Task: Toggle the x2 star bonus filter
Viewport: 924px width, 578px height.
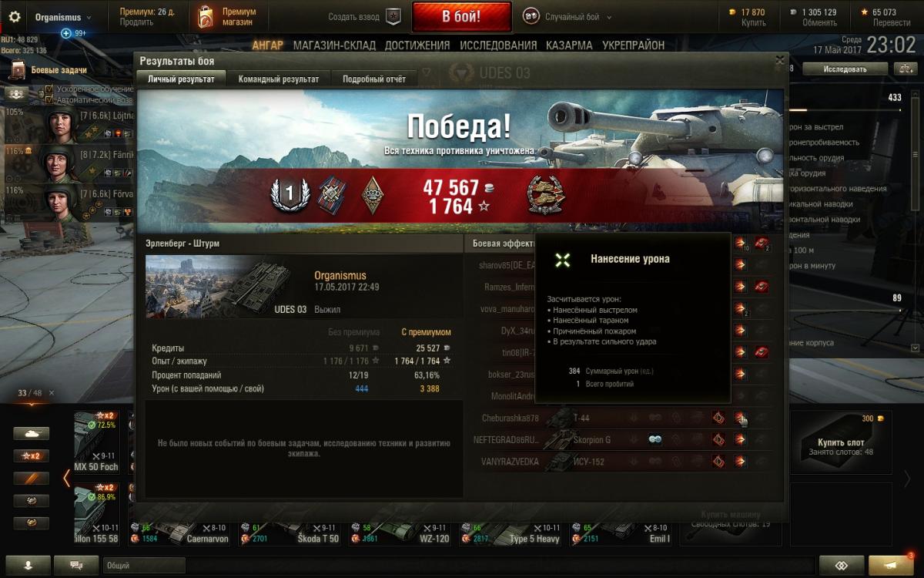Action: (31, 455)
